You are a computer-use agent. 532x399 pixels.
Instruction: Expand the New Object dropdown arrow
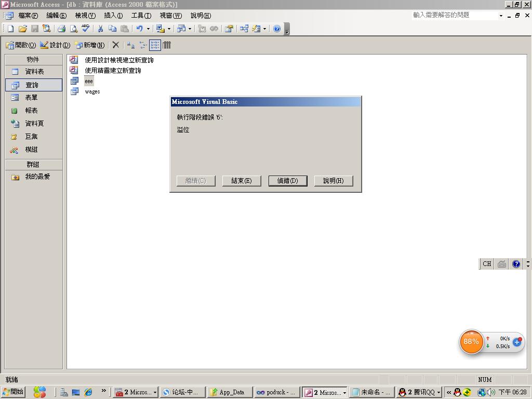click(x=264, y=29)
